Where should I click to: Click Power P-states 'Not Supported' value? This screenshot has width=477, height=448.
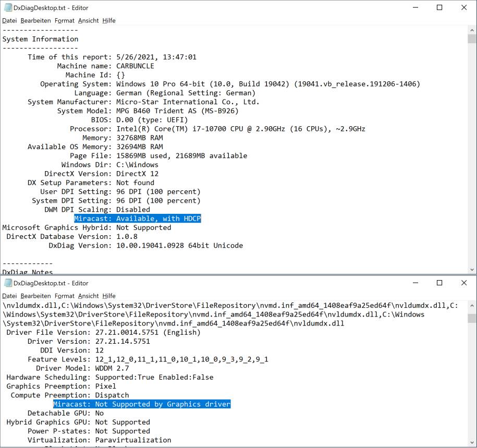tap(123, 431)
